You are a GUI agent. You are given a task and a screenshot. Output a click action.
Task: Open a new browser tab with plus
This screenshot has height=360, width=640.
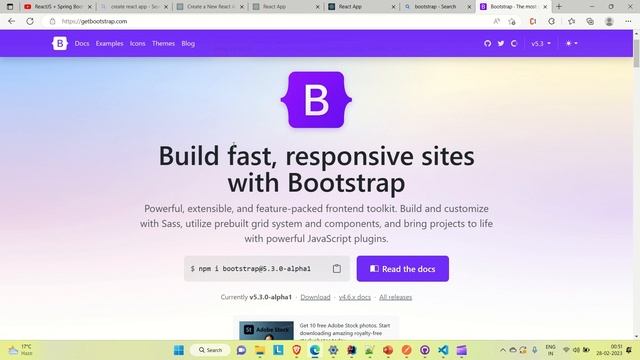coord(559,7)
